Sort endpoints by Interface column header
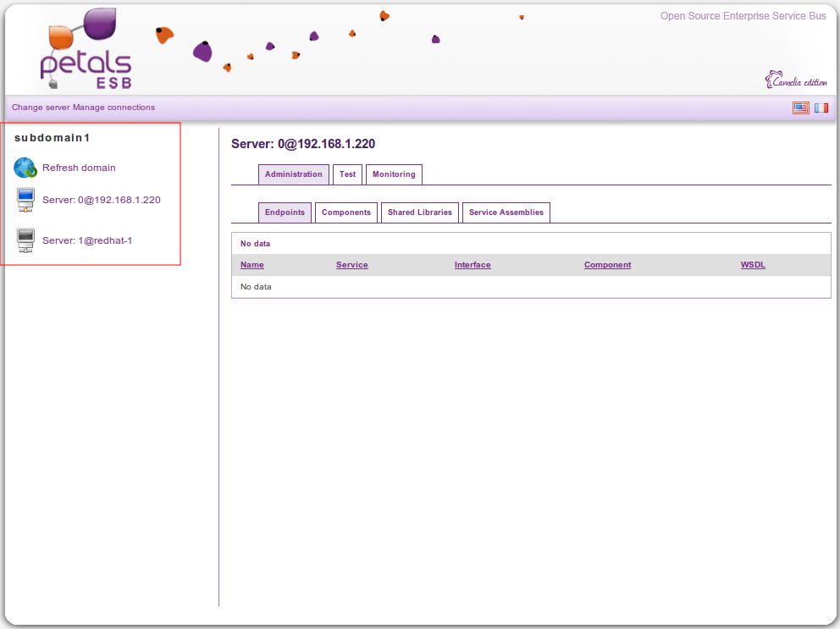The width and height of the screenshot is (840, 629). [472, 265]
